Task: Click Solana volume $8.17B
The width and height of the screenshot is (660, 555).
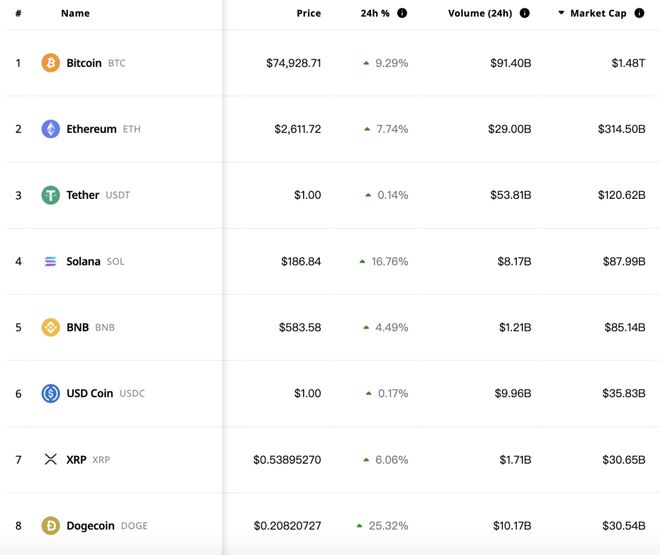Action: (x=514, y=261)
